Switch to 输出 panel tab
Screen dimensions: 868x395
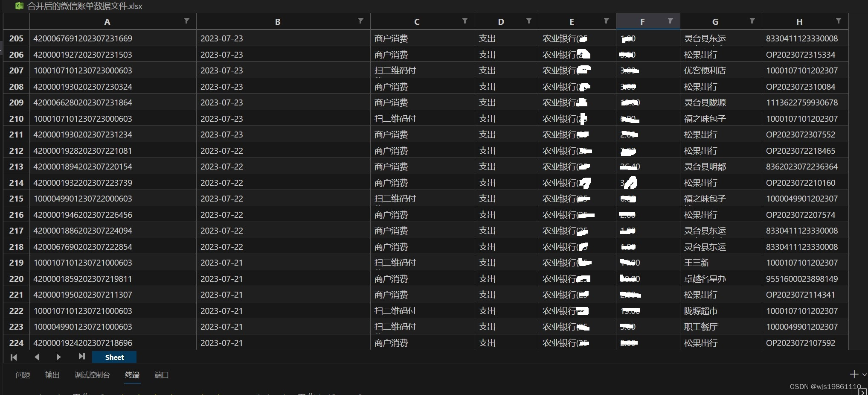(x=52, y=375)
